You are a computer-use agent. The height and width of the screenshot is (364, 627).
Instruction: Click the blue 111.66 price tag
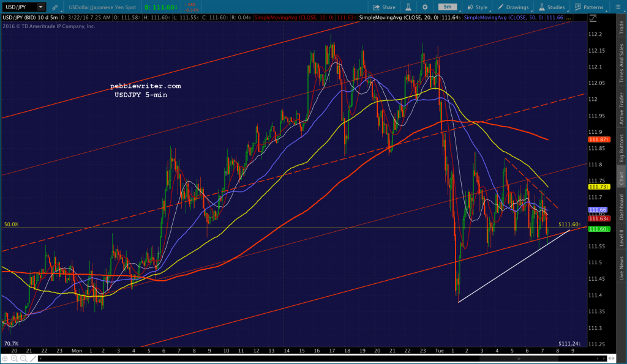pyautogui.click(x=598, y=210)
